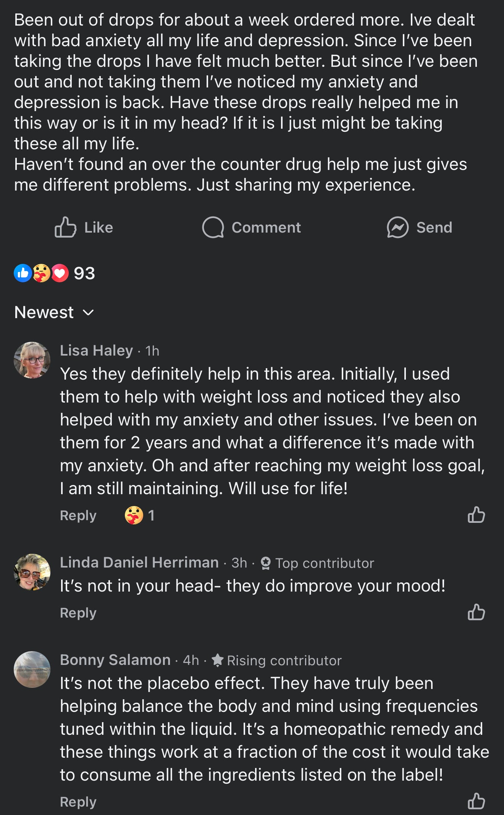The height and width of the screenshot is (815, 504).
Task: Open Bonny Salamon's profile picture
Action: click(x=32, y=669)
